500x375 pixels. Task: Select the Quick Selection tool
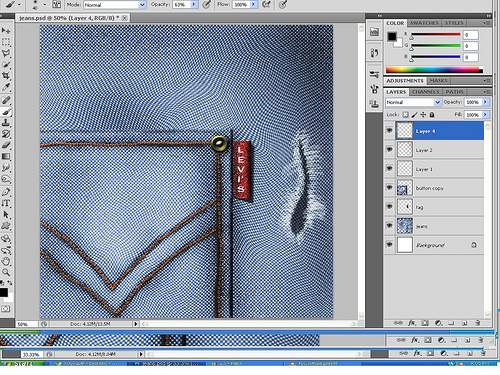click(6, 64)
